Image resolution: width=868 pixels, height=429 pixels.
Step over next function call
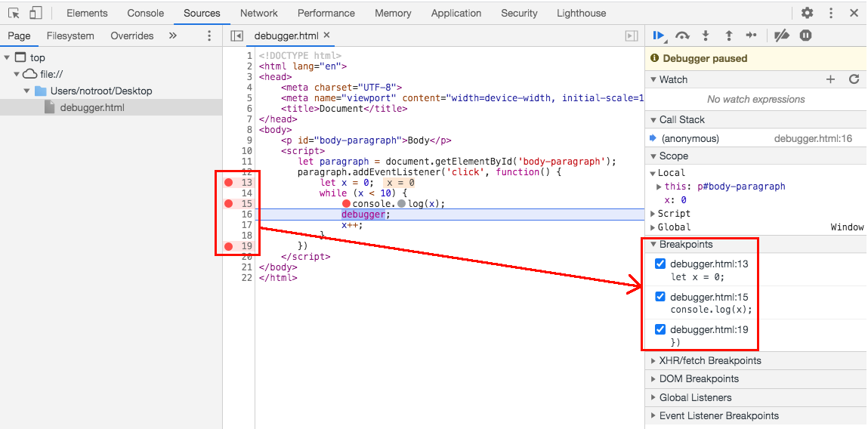click(x=683, y=36)
